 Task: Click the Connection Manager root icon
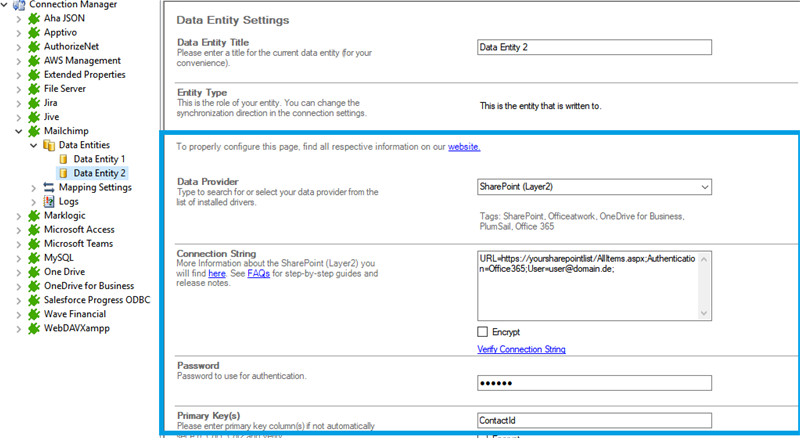(x=19, y=5)
